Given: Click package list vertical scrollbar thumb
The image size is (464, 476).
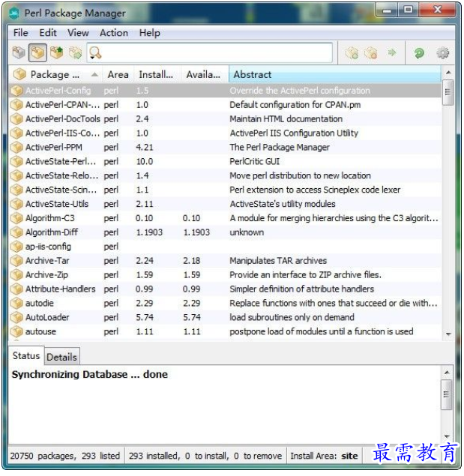Looking at the screenshot, I should [x=448, y=92].
